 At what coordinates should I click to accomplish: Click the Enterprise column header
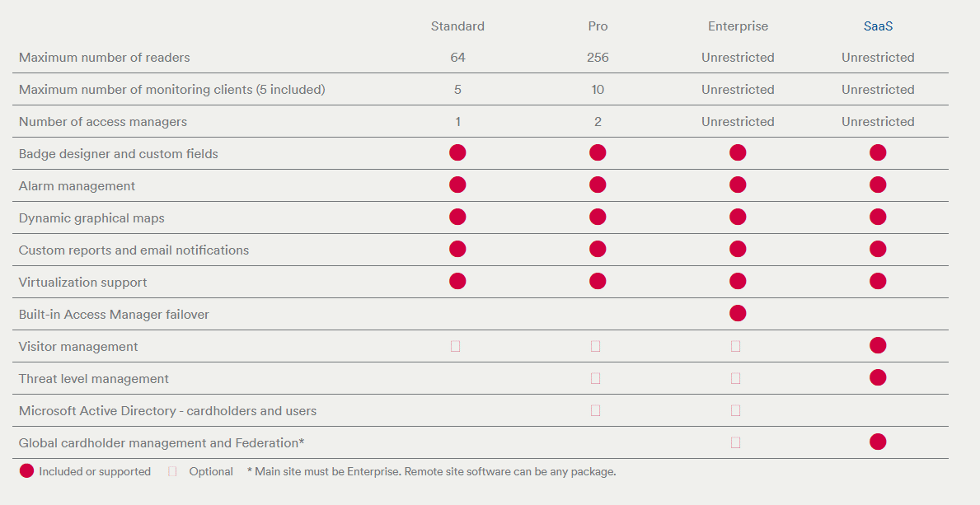738,26
